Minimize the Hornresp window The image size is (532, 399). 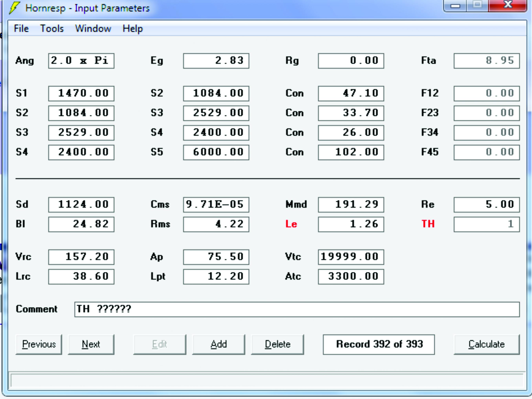pos(455,5)
